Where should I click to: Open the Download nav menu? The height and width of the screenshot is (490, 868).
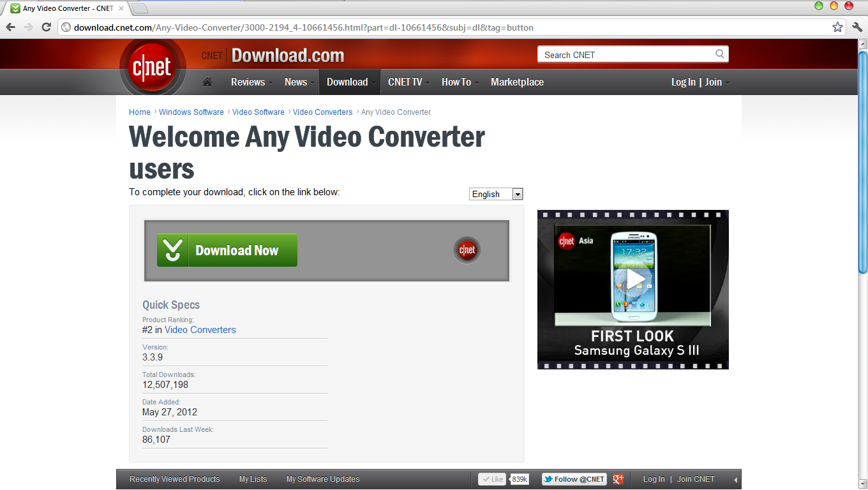pyautogui.click(x=350, y=82)
